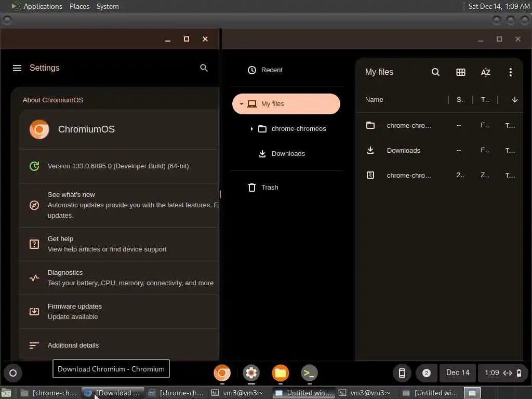Switch to [Download … taskbar window
The width and height of the screenshot is (532, 399).
coord(113,393)
